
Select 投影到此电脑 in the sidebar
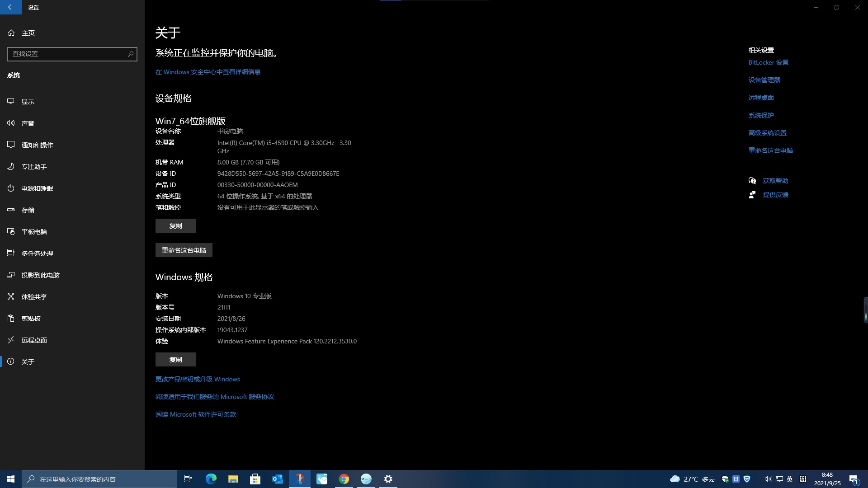(x=72, y=275)
